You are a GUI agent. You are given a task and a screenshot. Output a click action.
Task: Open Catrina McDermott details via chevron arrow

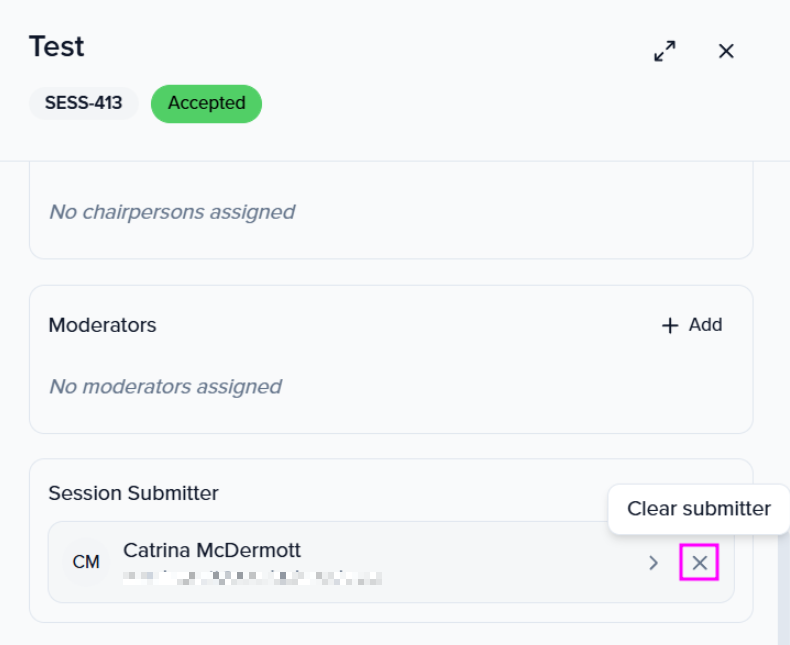(x=653, y=563)
